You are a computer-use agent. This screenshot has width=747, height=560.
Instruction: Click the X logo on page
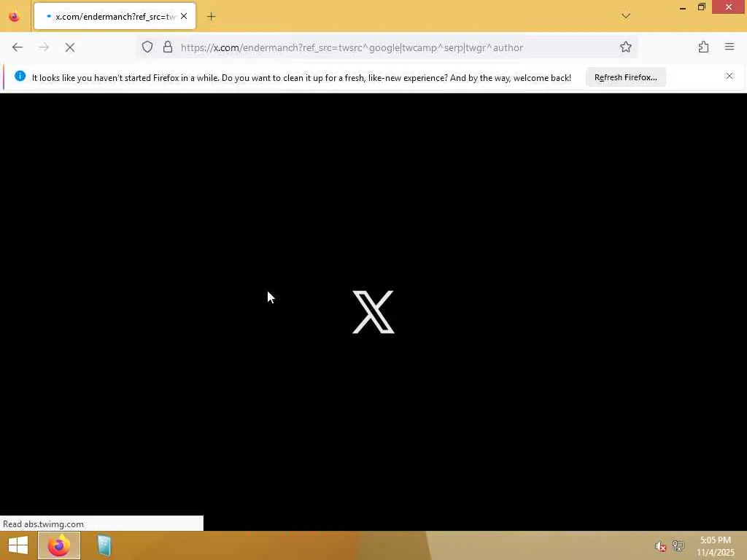coord(373,312)
